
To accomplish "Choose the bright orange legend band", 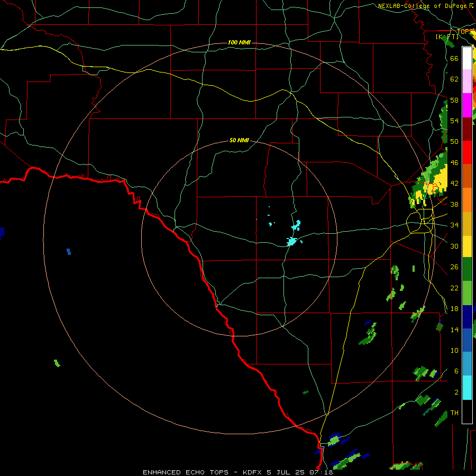I will point(467,200).
